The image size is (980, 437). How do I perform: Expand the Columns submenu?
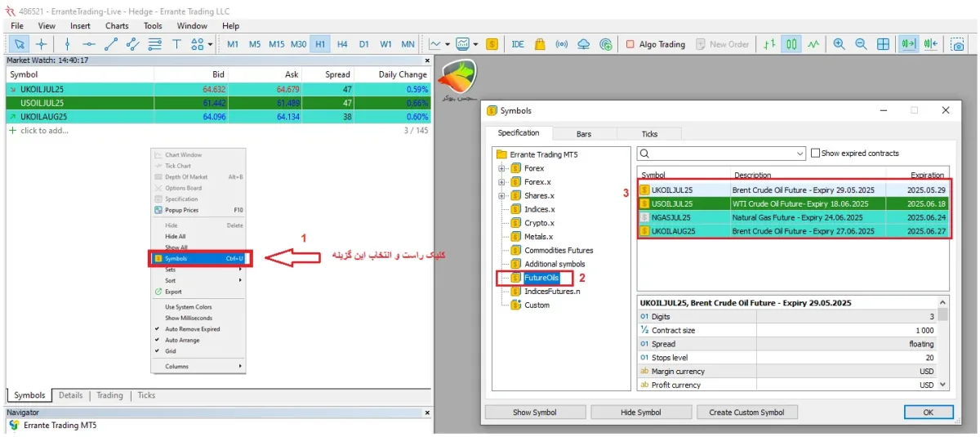tap(198, 367)
